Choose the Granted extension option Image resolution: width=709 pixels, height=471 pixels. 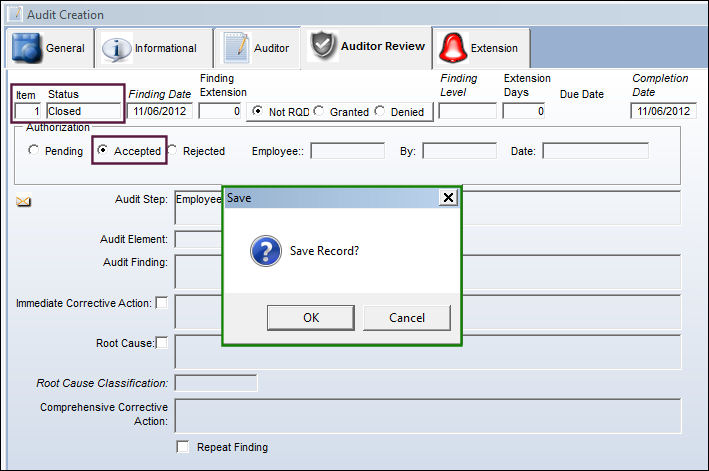pyautogui.click(x=319, y=111)
